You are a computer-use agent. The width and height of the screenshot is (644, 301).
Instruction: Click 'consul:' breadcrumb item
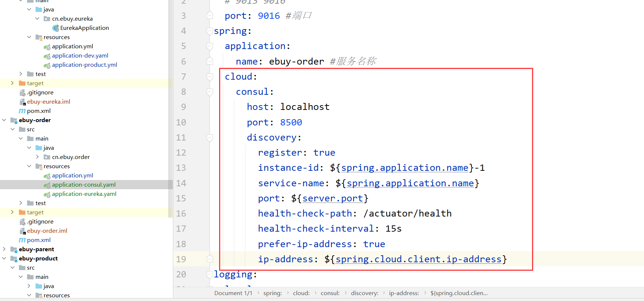(330, 293)
